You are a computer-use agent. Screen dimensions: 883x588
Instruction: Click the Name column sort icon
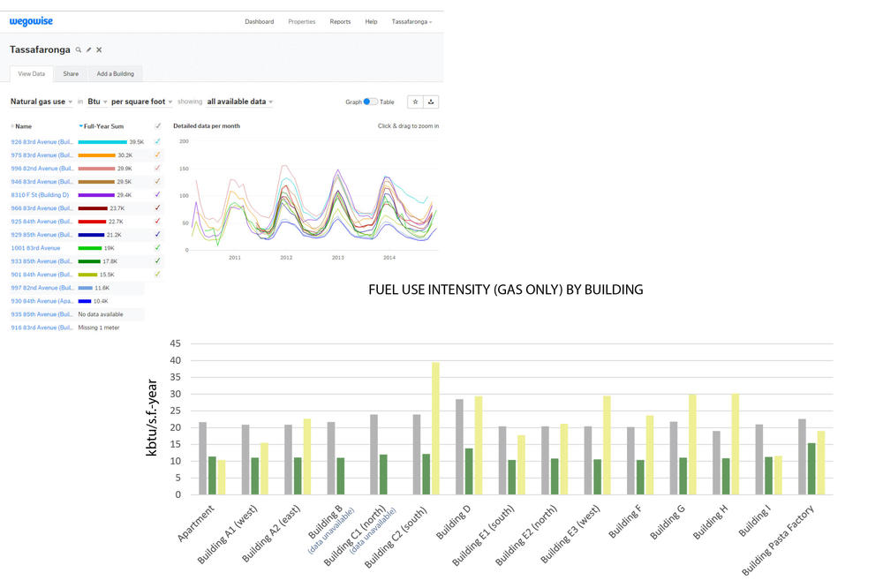click(12, 126)
